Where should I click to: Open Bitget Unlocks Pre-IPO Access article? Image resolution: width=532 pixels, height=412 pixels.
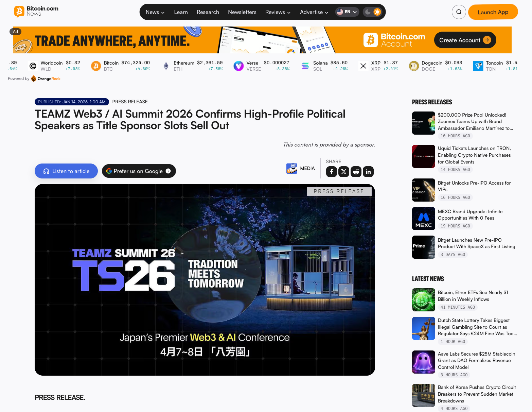[x=474, y=186]
